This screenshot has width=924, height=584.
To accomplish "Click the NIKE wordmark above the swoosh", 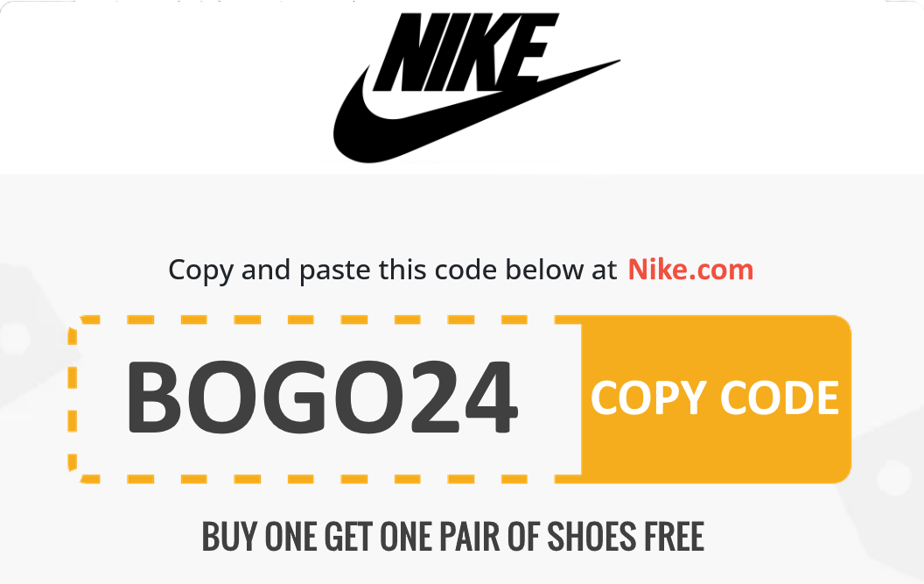I will pyautogui.click(x=465, y=52).
